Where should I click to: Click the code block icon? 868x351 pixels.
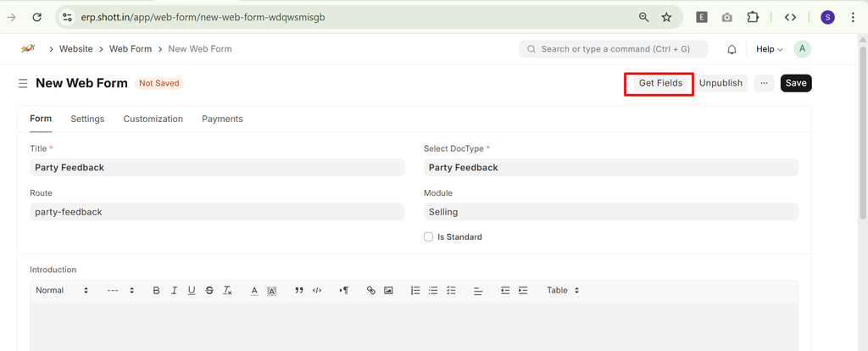[x=317, y=290]
